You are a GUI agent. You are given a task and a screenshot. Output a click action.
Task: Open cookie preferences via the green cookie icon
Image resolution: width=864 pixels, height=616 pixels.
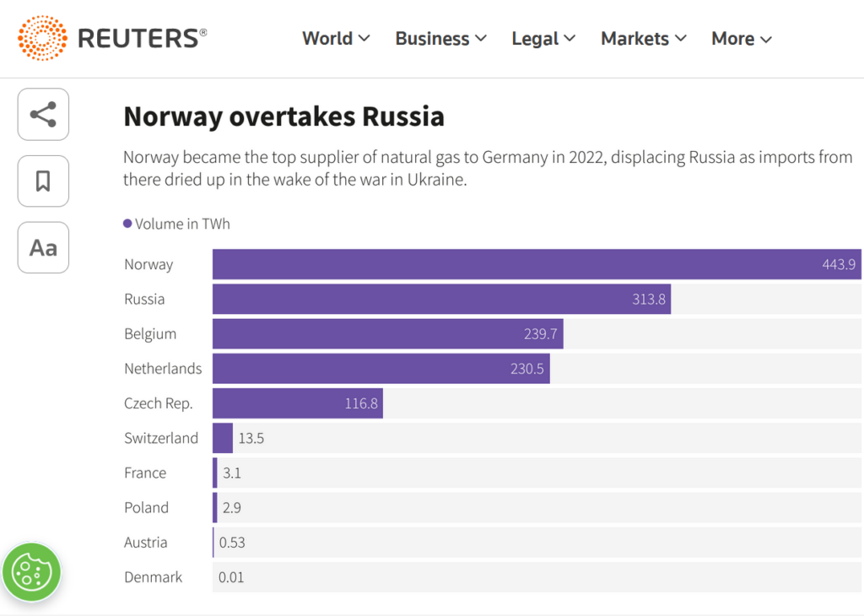pos(31,572)
